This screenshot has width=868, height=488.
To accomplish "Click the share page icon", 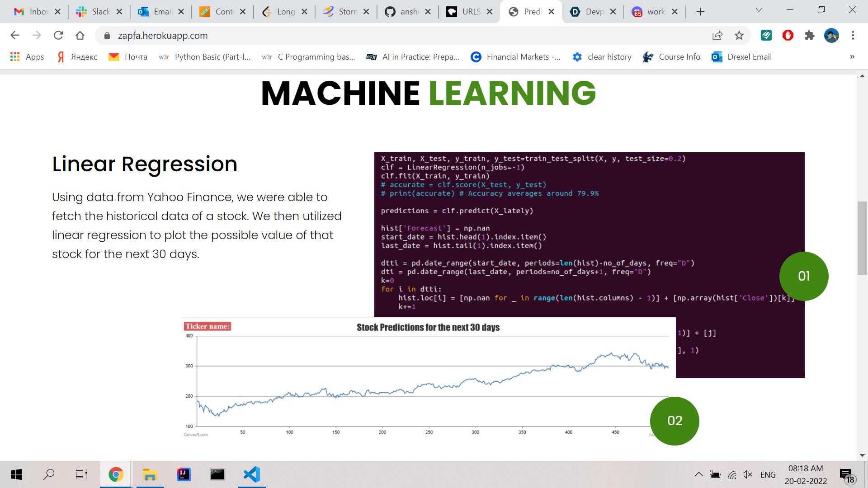I will pos(717,35).
